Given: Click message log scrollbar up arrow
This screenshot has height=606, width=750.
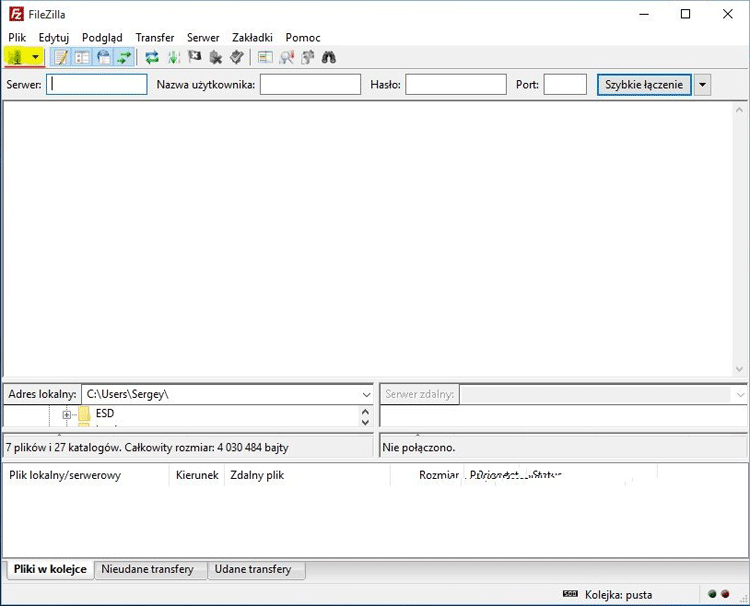Looking at the screenshot, I should 739,110.
